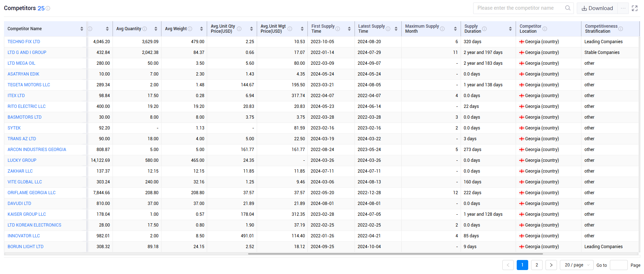
Task: Click the info icon in the unnamed second column header
Action: pyautogui.click(x=90, y=29)
